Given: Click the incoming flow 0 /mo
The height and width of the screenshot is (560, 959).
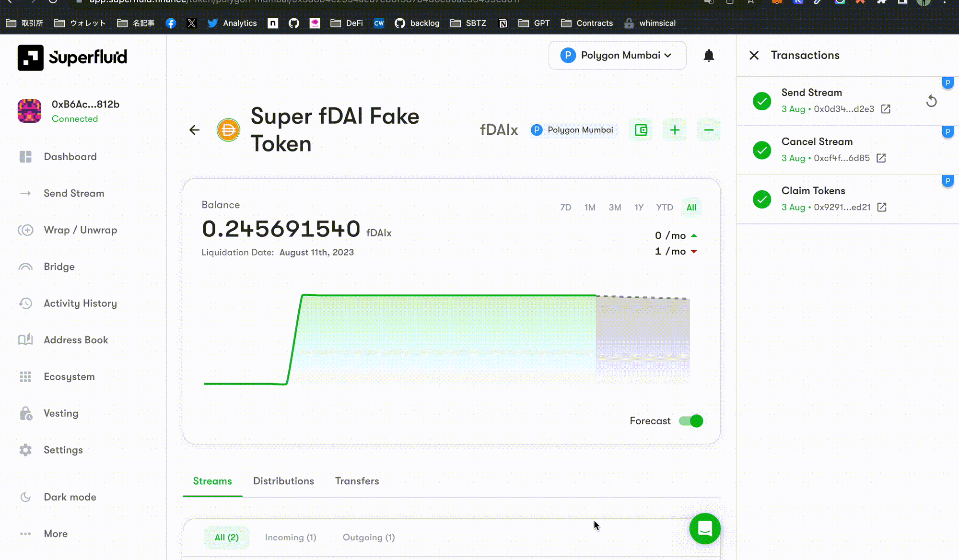Looking at the screenshot, I should click(x=676, y=235).
